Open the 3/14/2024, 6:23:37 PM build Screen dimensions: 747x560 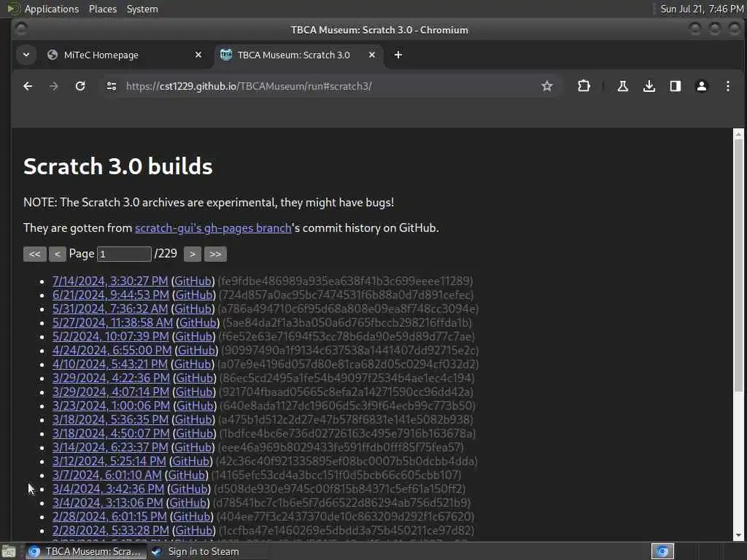pos(110,447)
